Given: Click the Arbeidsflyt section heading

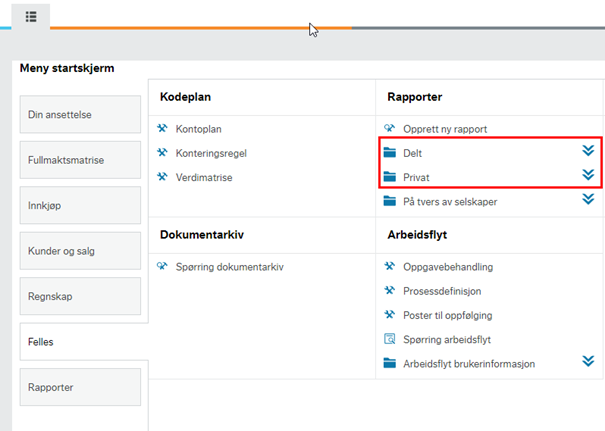Looking at the screenshot, I should (417, 235).
